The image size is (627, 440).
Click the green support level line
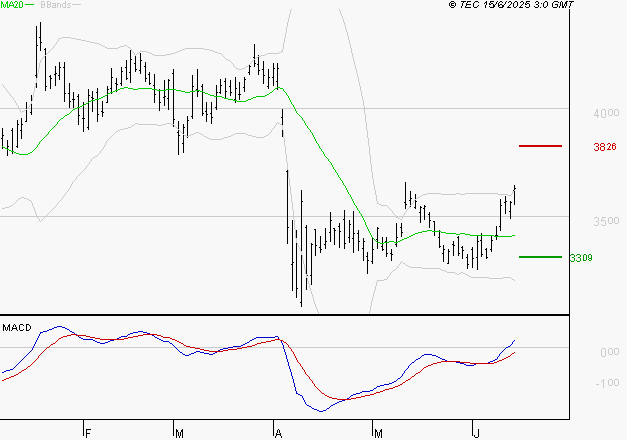(x=540, y=257)
